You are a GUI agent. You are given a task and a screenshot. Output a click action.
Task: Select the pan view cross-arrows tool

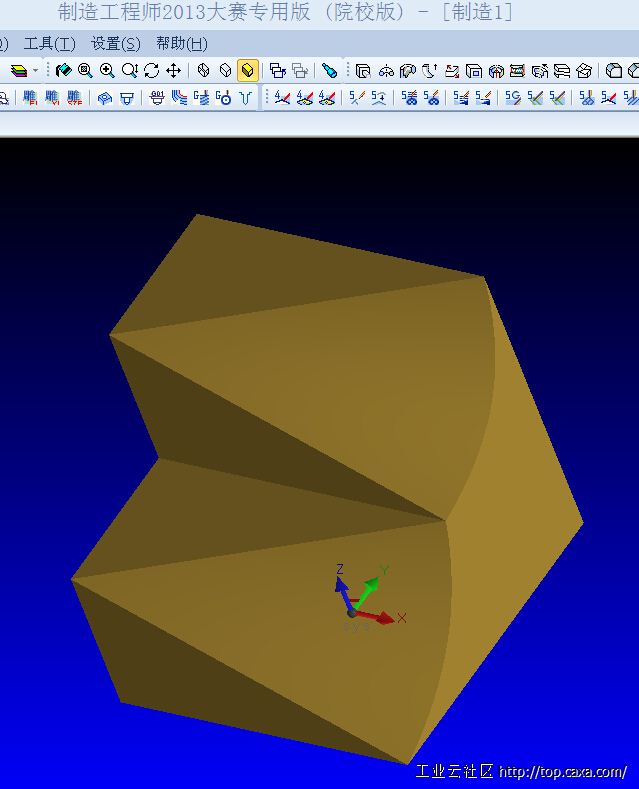click(x=173, y=71)
